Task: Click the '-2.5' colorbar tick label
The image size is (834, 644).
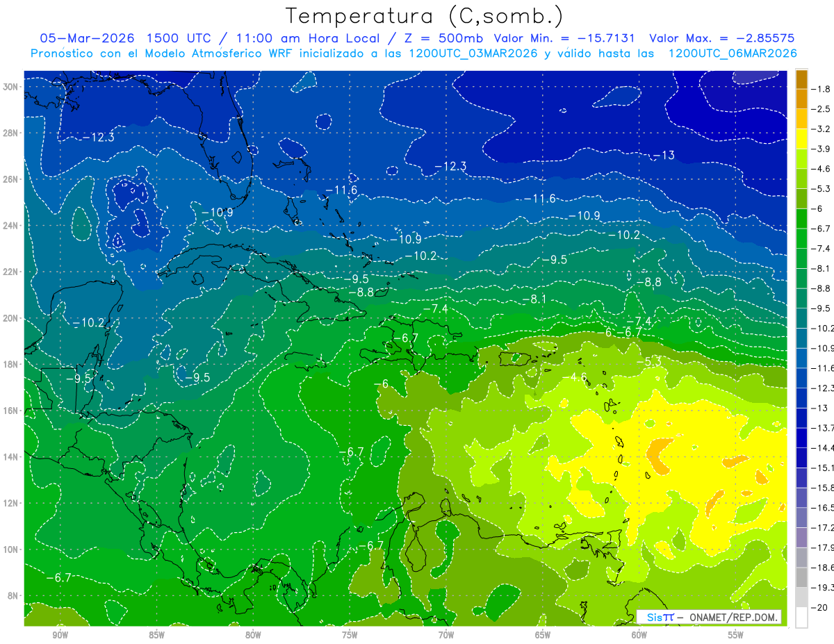Action: [821, 109]
